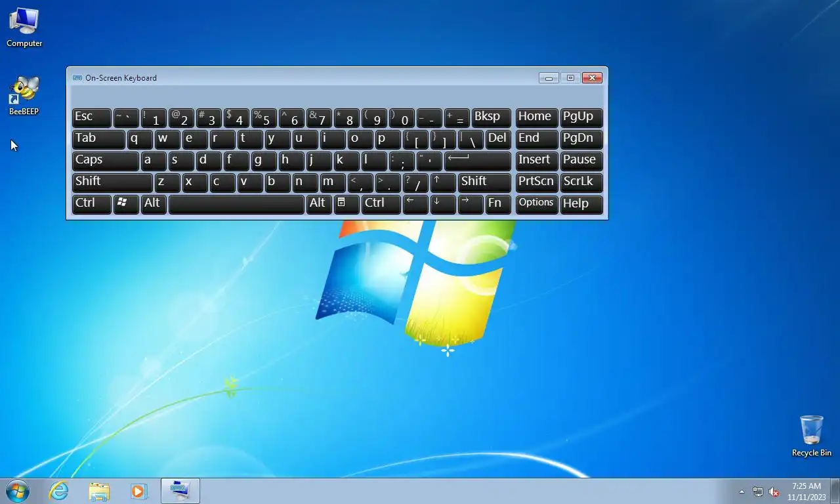Open the Recycle Bin icon

click(811, 436)
